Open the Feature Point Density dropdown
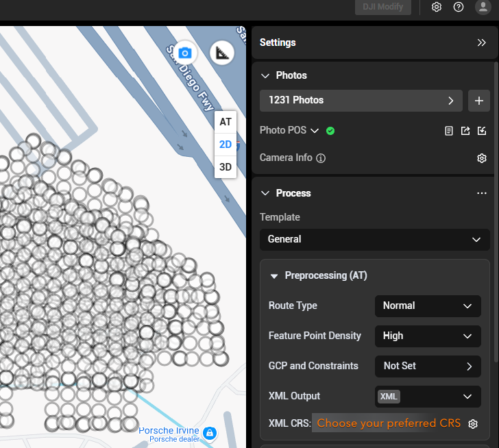 point(427,336)
